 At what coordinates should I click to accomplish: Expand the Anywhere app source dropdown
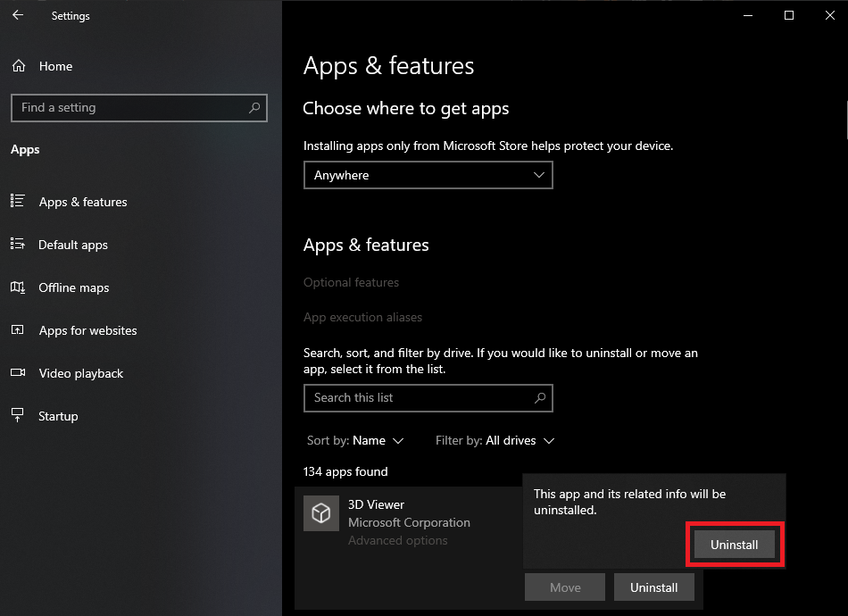click(428, 175)
